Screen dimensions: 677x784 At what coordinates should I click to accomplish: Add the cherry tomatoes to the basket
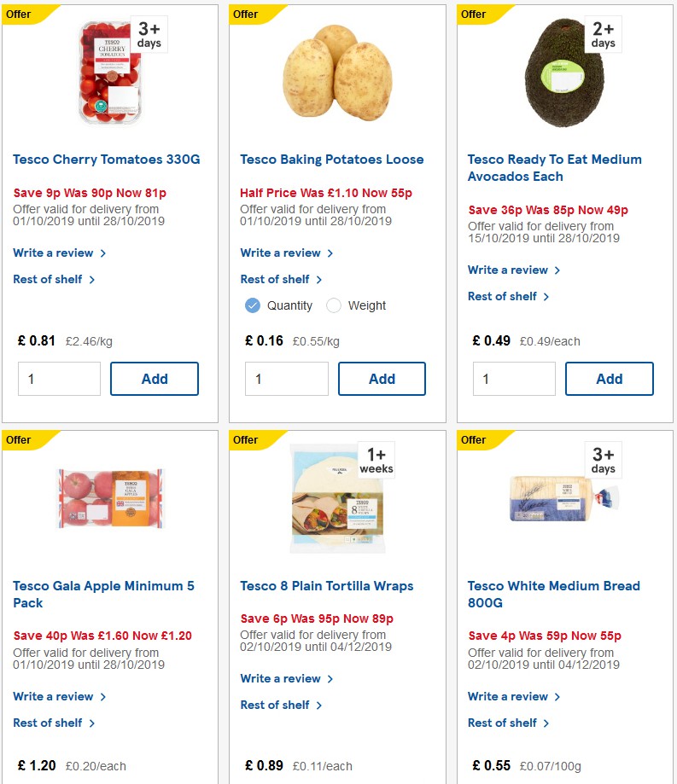(155, 379)
